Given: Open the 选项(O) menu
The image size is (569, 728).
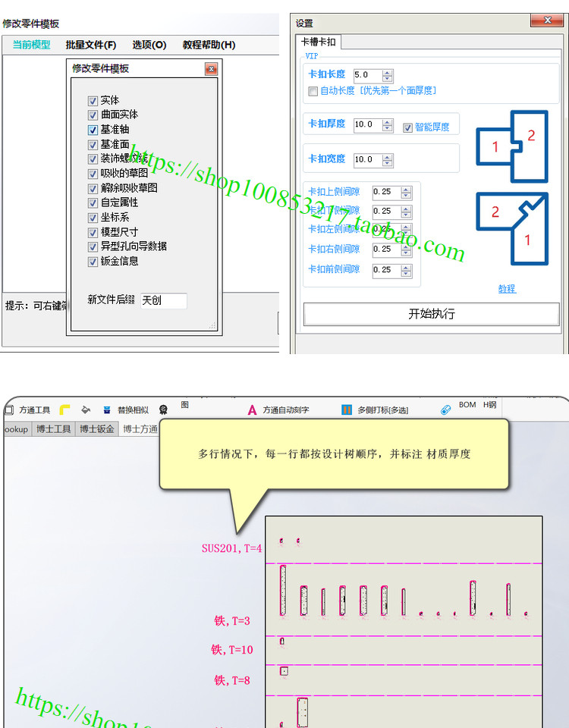Looking at the screenshot, I should (x=149, y=45).
